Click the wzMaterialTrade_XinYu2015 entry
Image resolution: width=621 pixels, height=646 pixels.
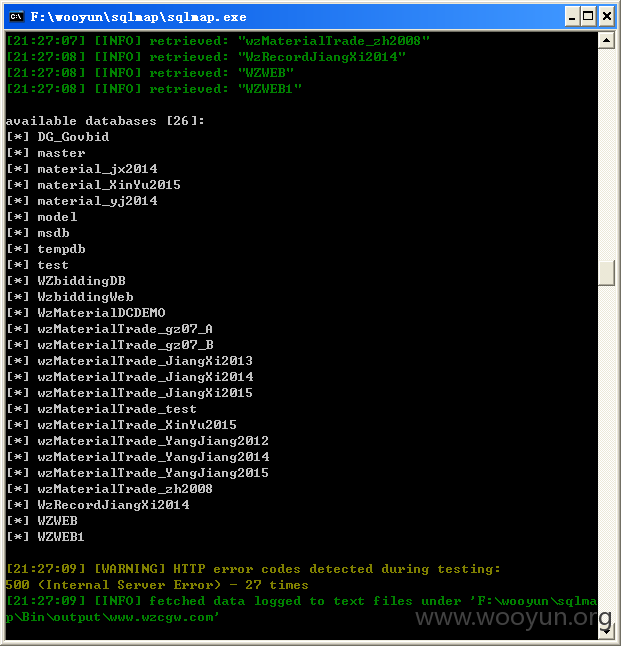122,425
